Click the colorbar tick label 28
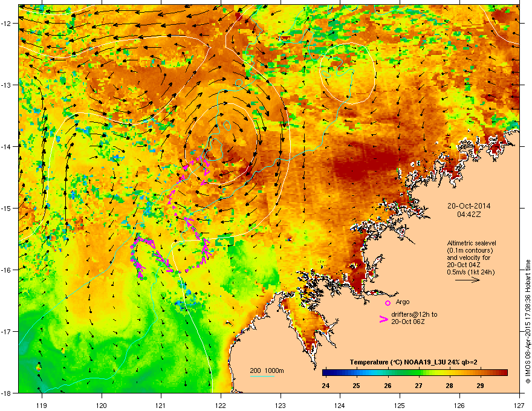532x411 pixels. click(x=449, y=386)
